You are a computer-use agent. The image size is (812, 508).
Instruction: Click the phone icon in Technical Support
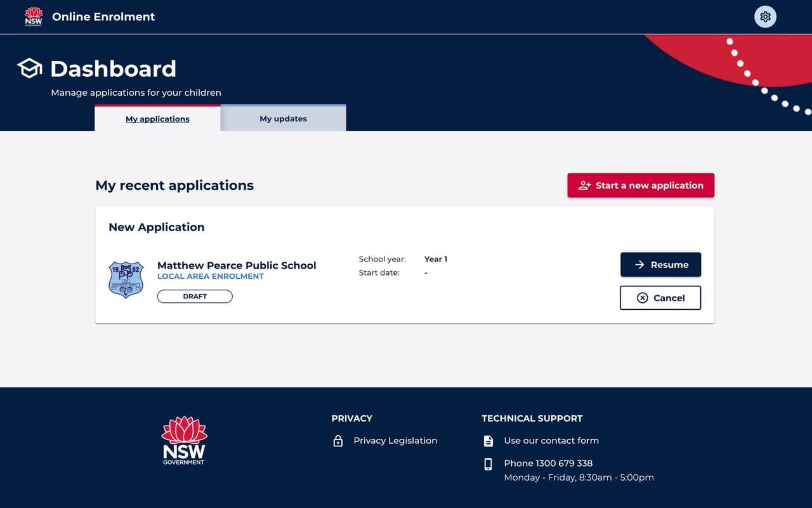pos(488,464)
